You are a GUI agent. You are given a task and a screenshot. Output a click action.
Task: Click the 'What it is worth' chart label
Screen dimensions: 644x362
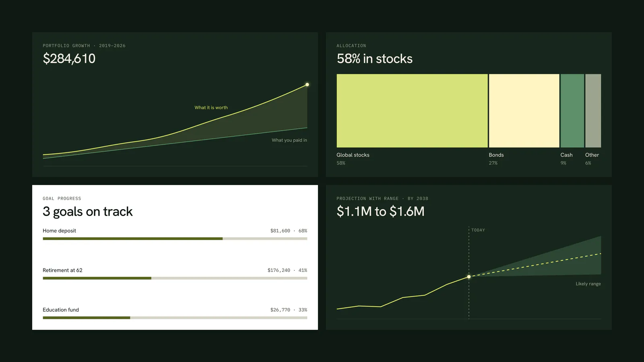[211, 107]
